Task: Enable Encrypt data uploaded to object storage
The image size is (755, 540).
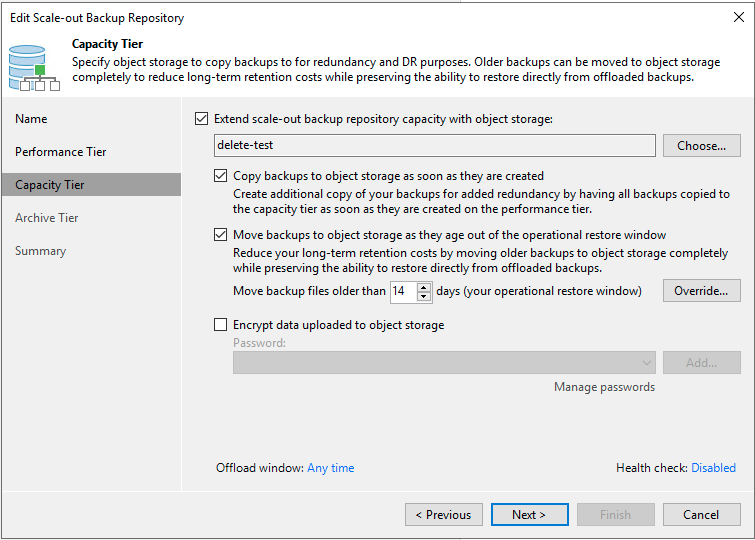Action: 221,325
